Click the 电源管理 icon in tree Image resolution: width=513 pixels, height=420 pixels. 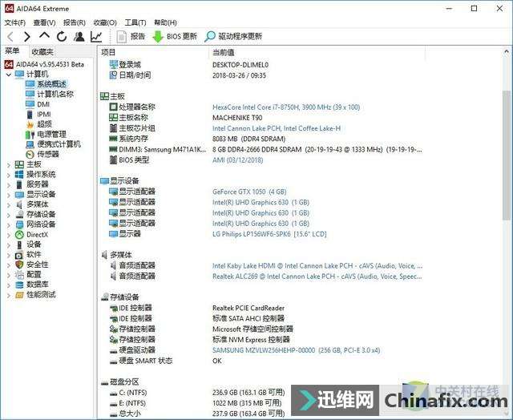(30, 135)
